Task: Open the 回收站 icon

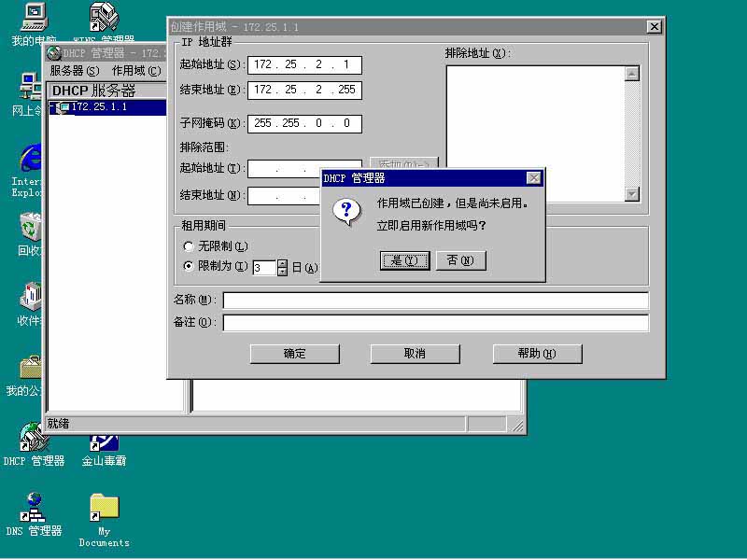Action: point(27,226)
